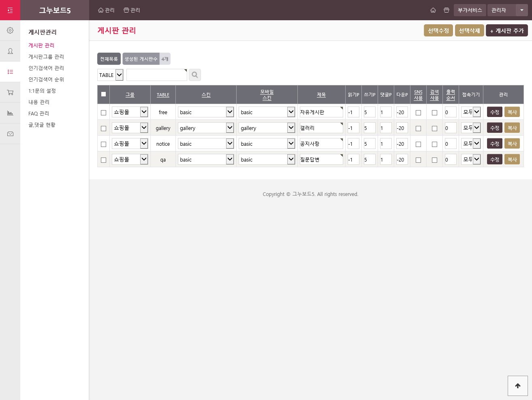Open shopping mall via the cart sidebar icon
Image resolution: width=532 pixels, height=400 pixels.
(10, 92)
